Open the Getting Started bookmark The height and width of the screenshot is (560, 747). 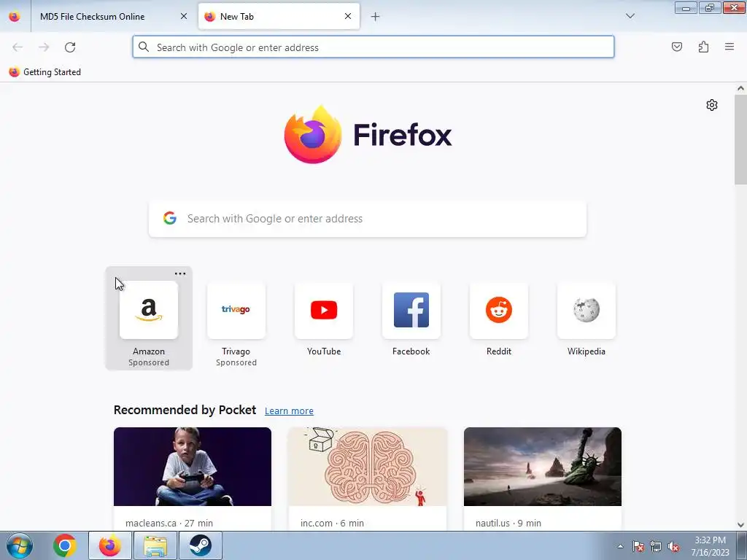point(44,72)
